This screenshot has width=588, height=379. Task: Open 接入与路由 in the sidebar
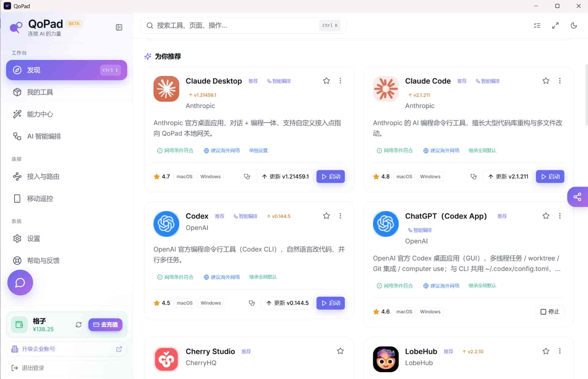click(66, 176)
